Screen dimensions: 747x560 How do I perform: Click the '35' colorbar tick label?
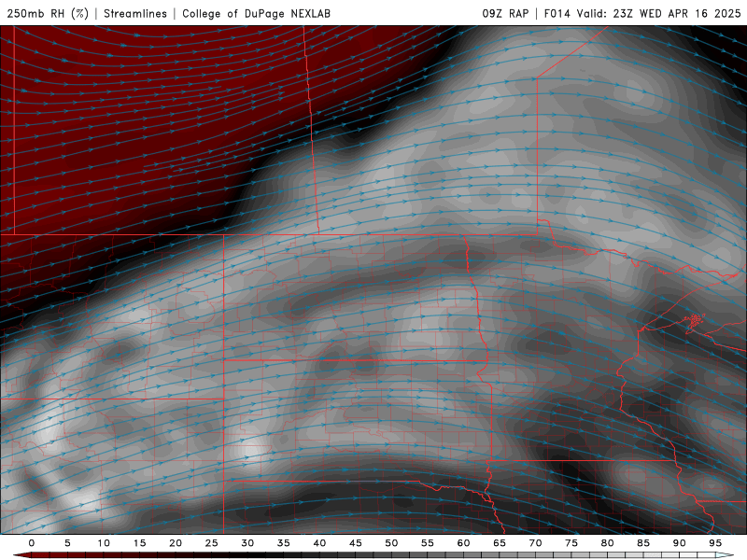pos(284,543)
